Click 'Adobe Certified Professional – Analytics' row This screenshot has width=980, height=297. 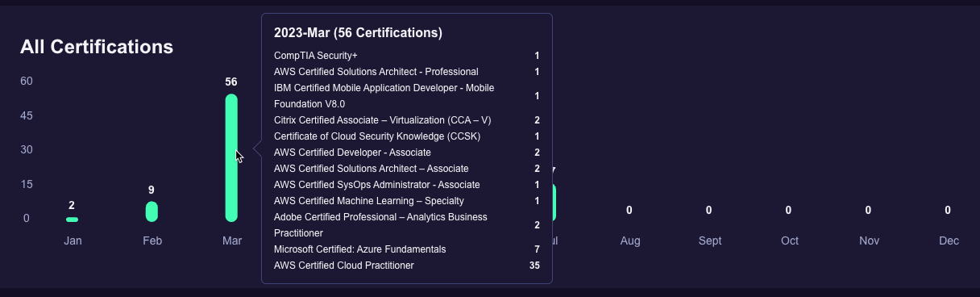click(x=407, y=225)
